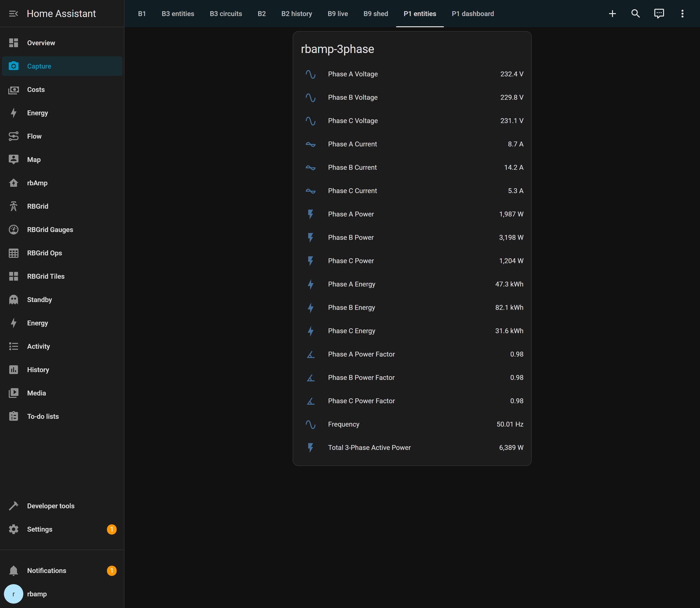This screenshot has height=608, width=700.
Task: Select the B2 tab
Action: click(262, 13)
